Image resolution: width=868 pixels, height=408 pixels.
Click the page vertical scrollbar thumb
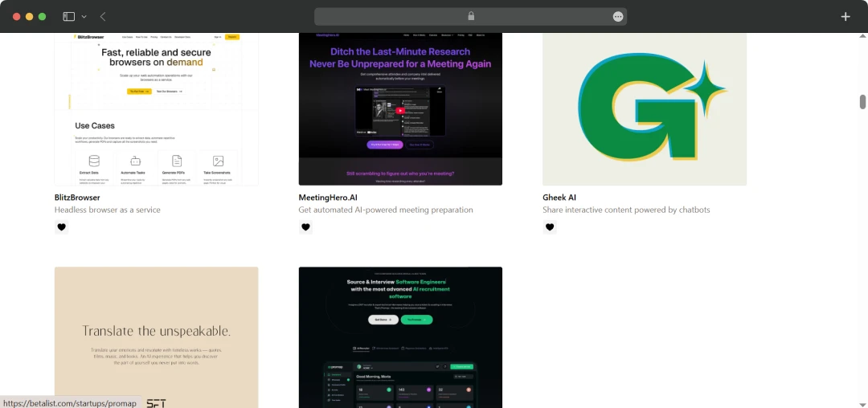(862, 102)
